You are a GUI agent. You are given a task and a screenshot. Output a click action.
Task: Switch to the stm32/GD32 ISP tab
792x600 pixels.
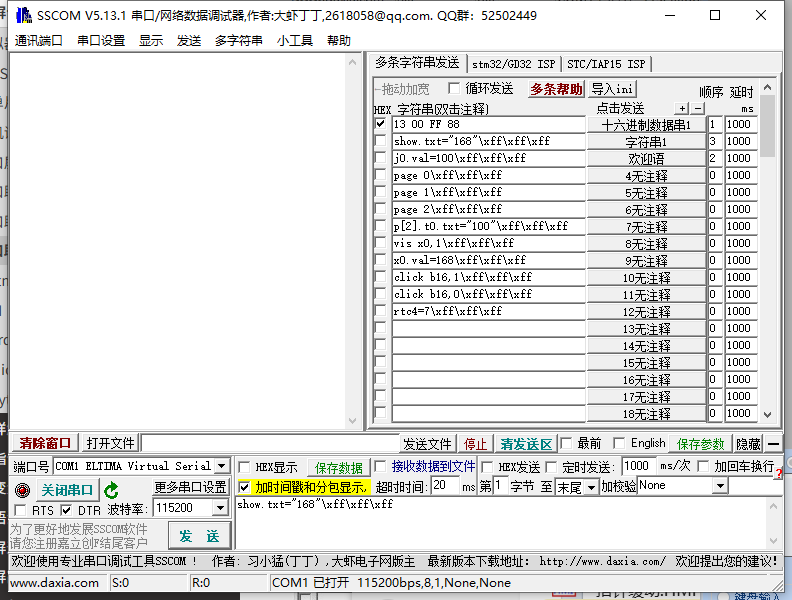click(514, 64)
